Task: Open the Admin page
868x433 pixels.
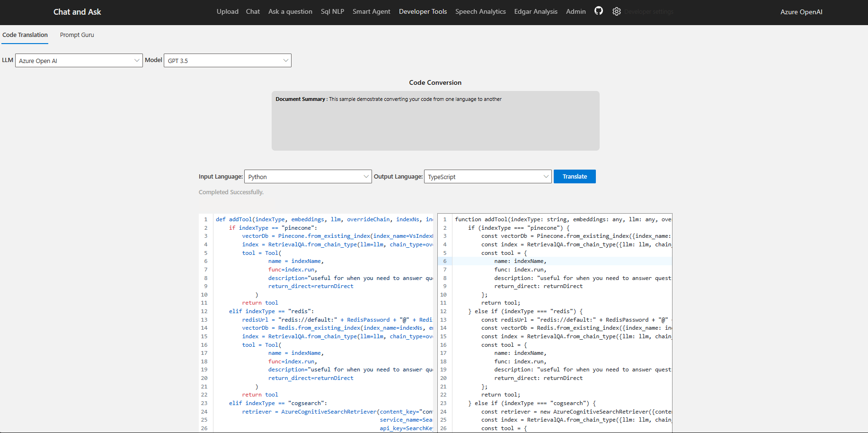Action: [576, 11]
